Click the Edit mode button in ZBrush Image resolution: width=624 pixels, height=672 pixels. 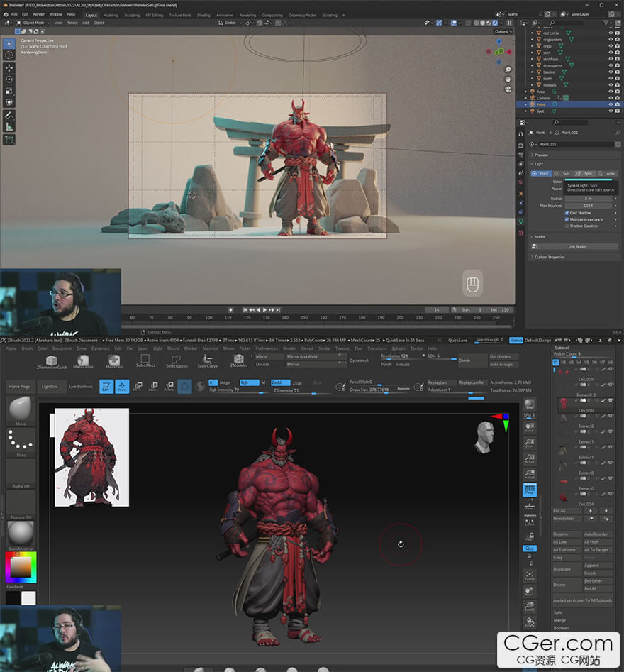(106, 387)
